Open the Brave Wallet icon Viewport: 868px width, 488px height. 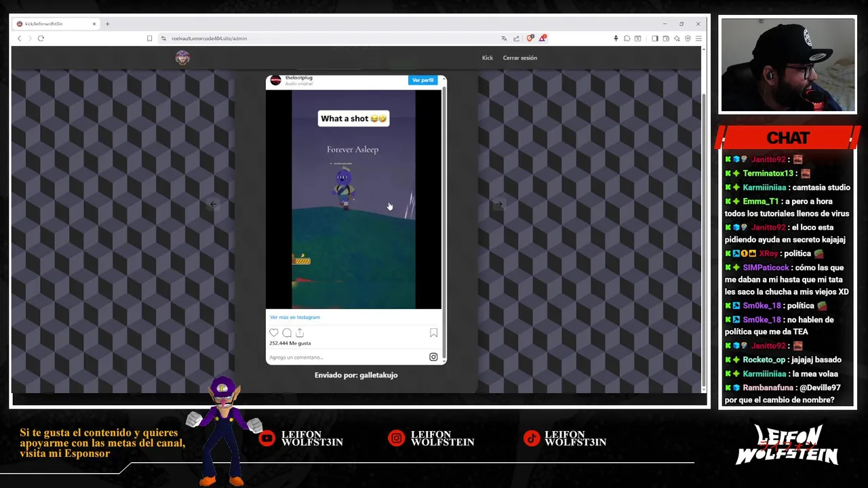point(666,38)
